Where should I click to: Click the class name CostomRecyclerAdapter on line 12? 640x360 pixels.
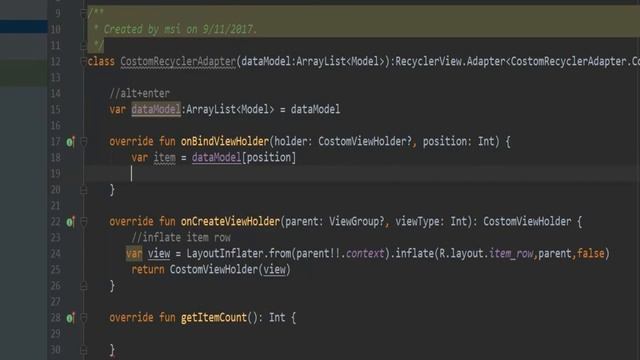tap(178, 62)
